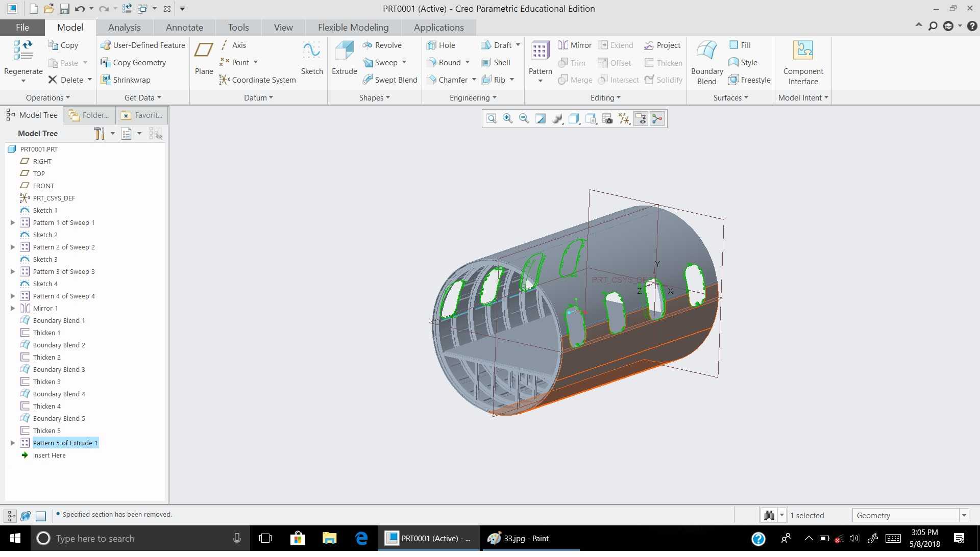Expand the Shapes group
The height and width of the screenshot is (557, 980).
tap(375, 97)
